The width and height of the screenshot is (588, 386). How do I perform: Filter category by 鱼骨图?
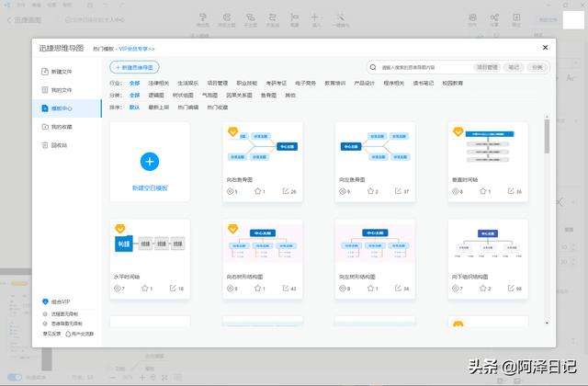tap(268, 96)
